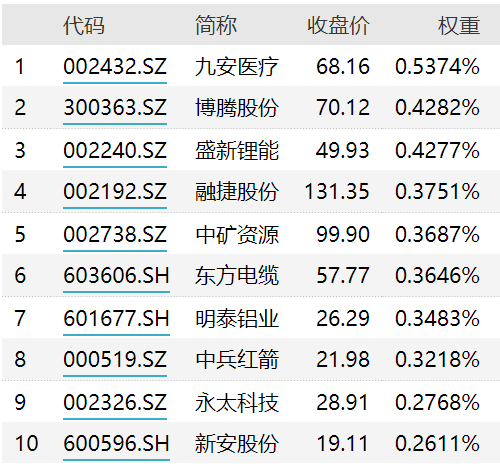
Task: Click weight value 0.3483%
Action: tap(437, 318)
